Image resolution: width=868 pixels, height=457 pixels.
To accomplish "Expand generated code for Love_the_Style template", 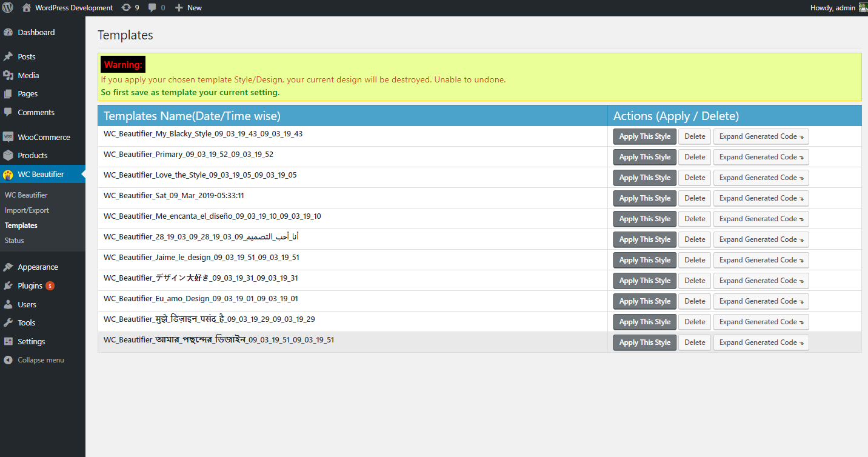I will point(761,178).
